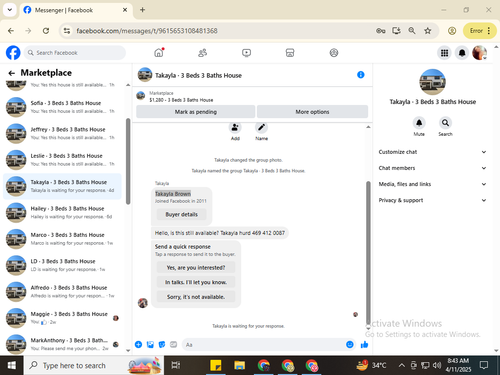Click the Add people icon
Screen dimensions: 500x375
pyautogui.click(x=235, y=128)
